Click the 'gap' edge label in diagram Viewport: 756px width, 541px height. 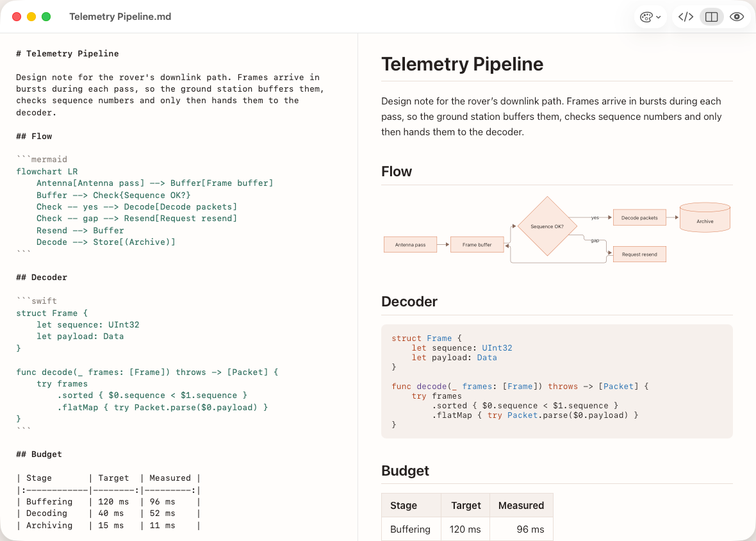pos(595,240)
